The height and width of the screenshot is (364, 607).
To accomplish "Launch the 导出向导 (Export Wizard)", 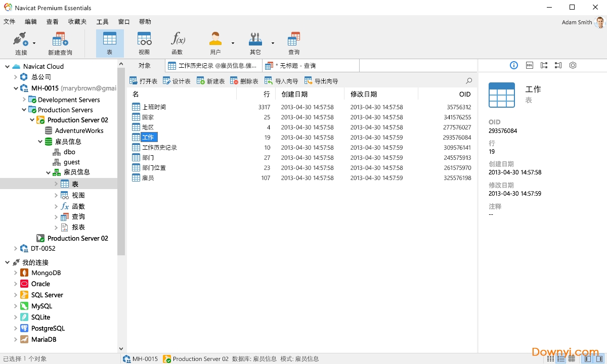I will (321, 80).
